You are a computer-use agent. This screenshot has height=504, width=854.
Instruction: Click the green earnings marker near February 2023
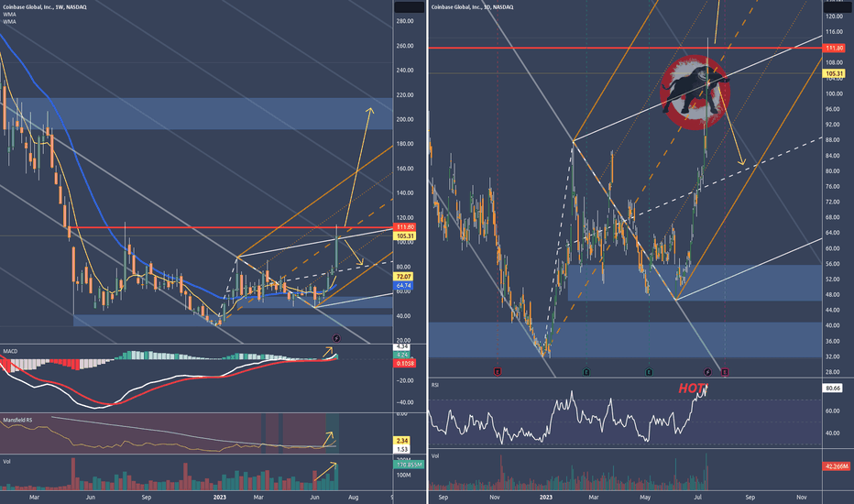pyautogui.click(x=586, y=372)
